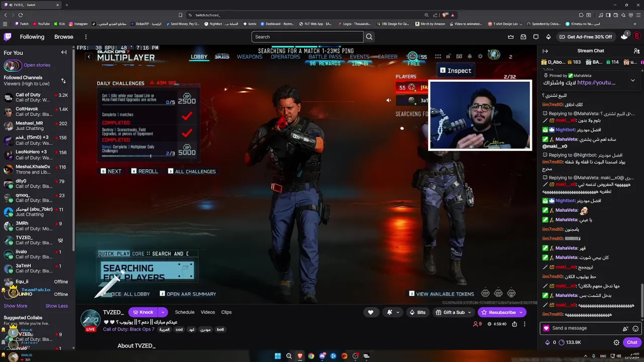This screenshot has height=362, width=644.
Task: Bookmark this page in browser
Action: pyautogui.click(x=181, y=15)
